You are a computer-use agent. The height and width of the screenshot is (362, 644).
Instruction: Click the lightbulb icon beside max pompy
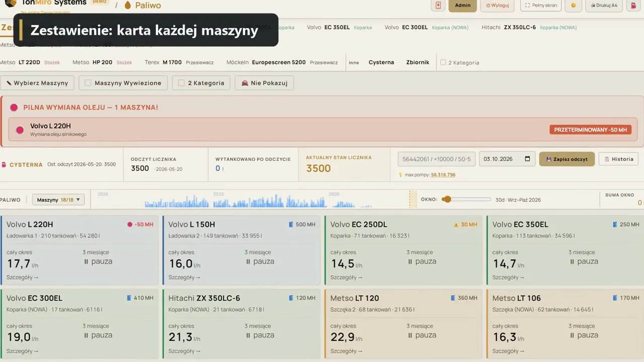tap(400, 175)
